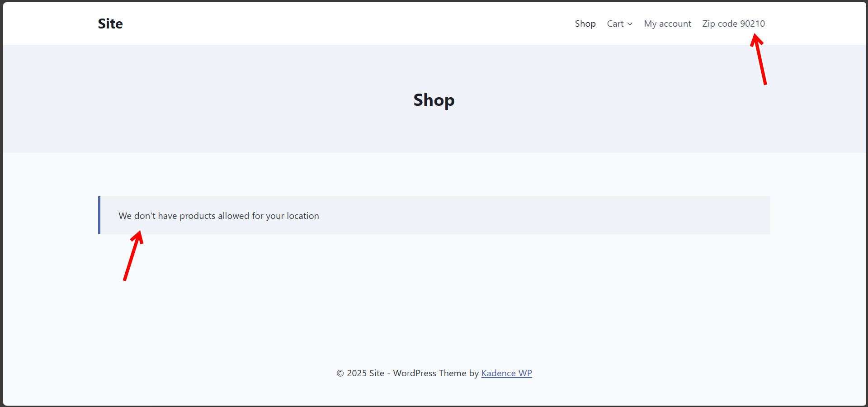Click "WordPress Theme by" footer text
The height and width of the screenshot is (407, 868).
[x=435, y=373]
